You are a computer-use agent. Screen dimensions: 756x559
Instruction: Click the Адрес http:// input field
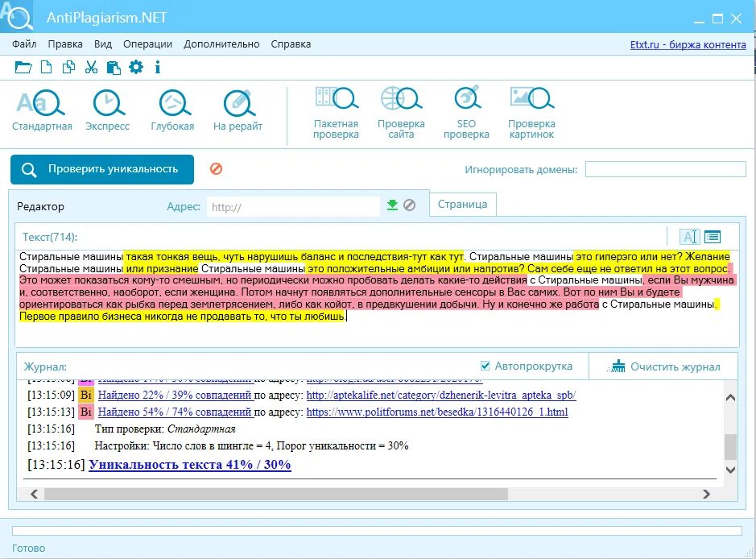293,207
